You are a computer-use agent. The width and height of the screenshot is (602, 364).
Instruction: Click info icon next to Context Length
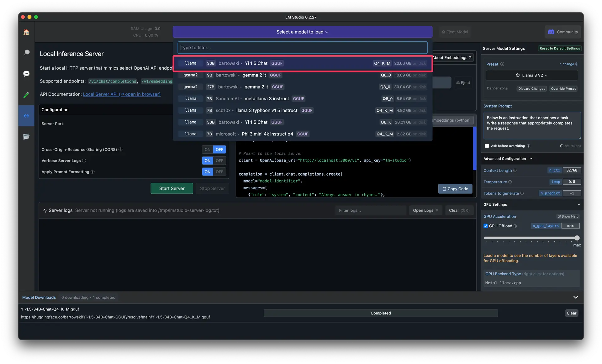coord(515,171)
